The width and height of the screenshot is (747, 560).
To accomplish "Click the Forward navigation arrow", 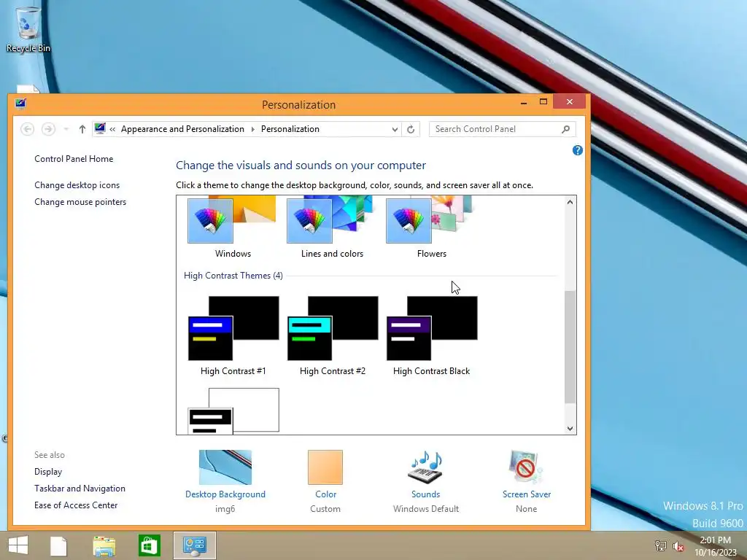I will tap(48, 129).
